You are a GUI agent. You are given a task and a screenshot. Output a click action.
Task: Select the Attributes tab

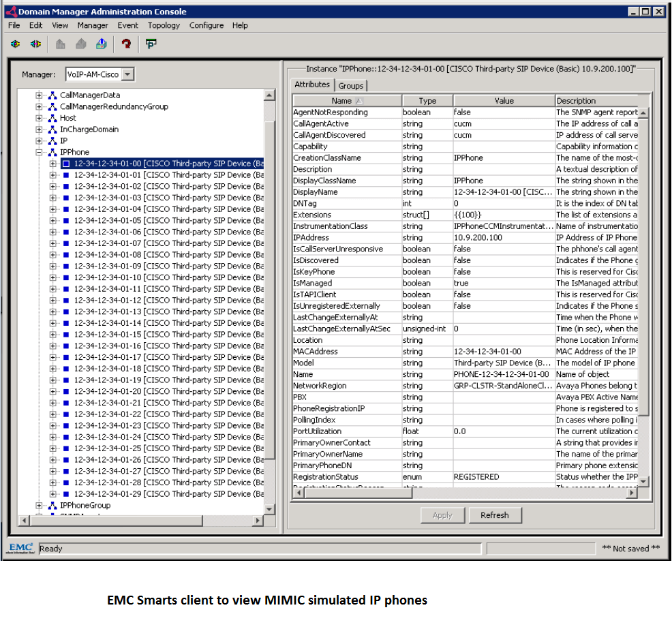click(312, 85)
